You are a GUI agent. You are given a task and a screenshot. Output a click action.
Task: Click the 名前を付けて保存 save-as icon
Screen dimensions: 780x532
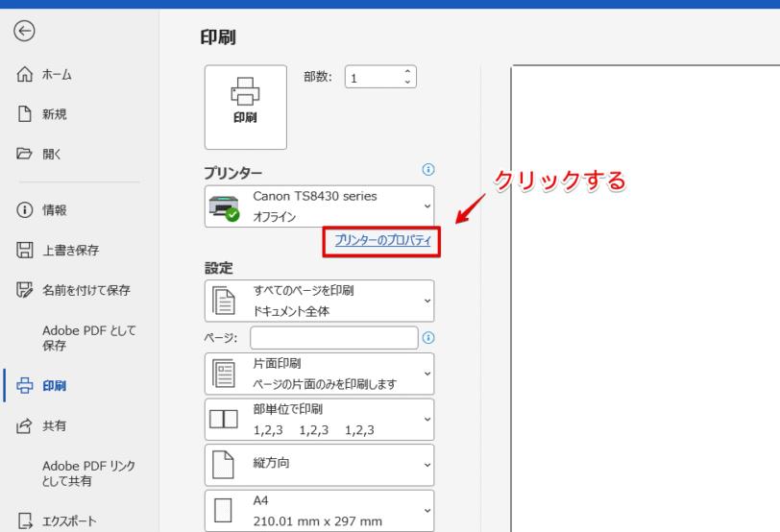pyautogui.click(x=24, y=289)
